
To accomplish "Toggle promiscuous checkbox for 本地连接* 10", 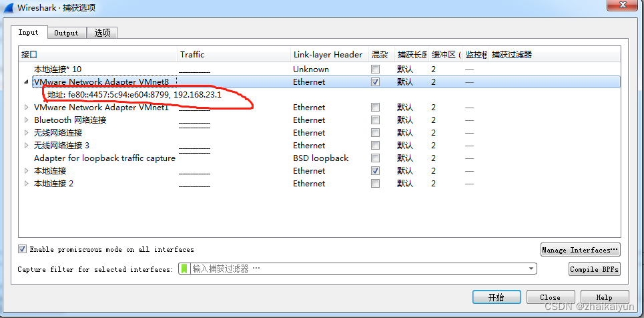I will pyautogui.click(x=375, y=69).
